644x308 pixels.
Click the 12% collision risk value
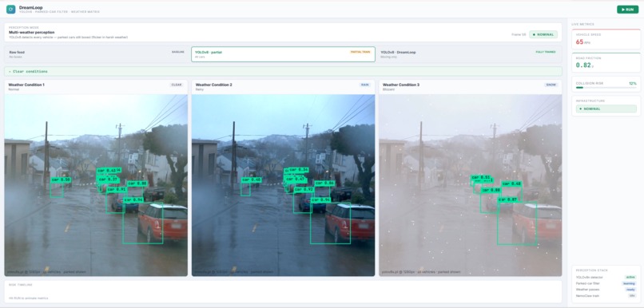633,83
